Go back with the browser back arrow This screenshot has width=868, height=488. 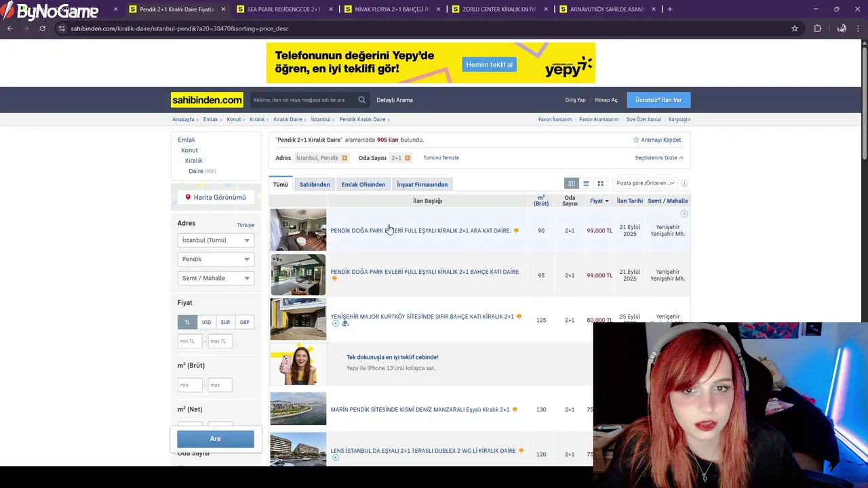click(x=9, y=28)
